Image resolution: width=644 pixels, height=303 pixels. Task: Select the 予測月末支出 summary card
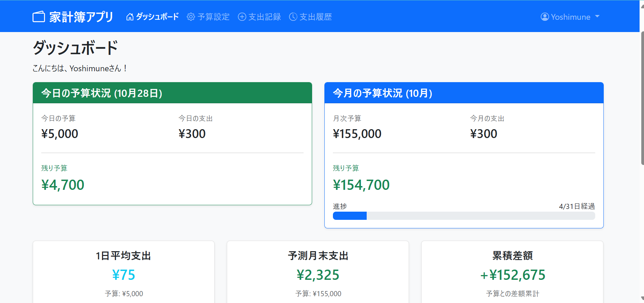[x=318, y=272]
